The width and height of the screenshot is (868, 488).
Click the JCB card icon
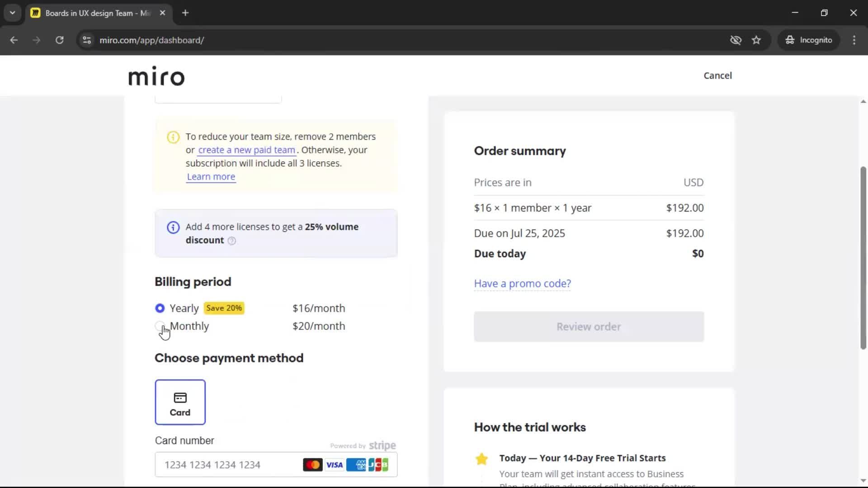point(378,464)
